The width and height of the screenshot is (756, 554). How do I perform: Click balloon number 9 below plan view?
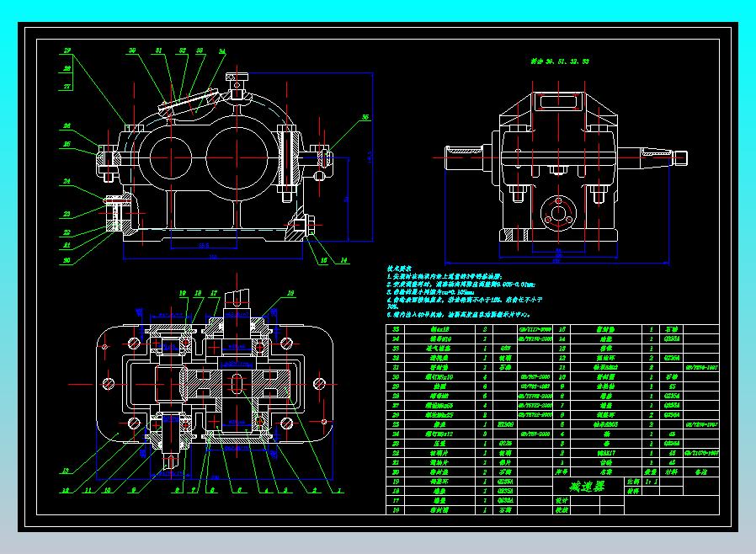(x=134, y=490)
